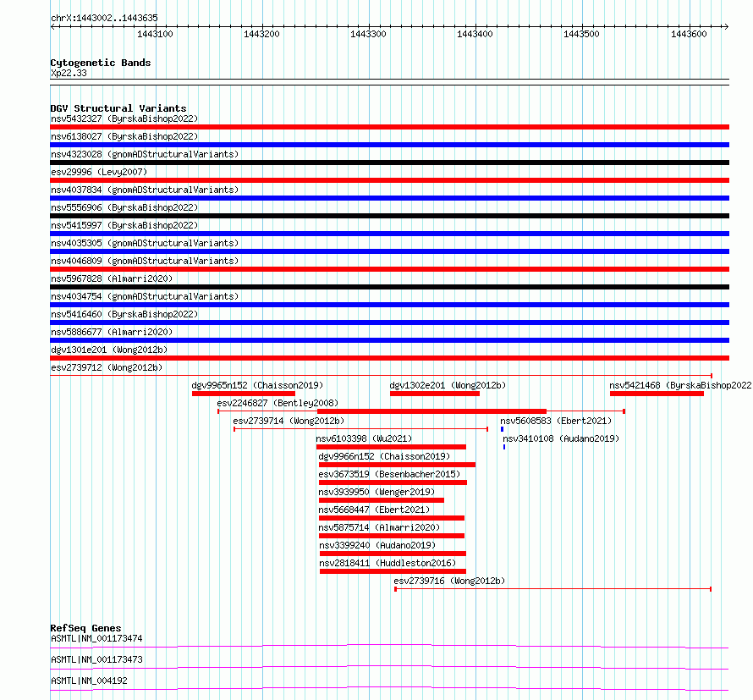Click the red bar under dgv9965n152
Image resolution: width=753 pixels, height=700 pixels.
[x=244, y=394]
